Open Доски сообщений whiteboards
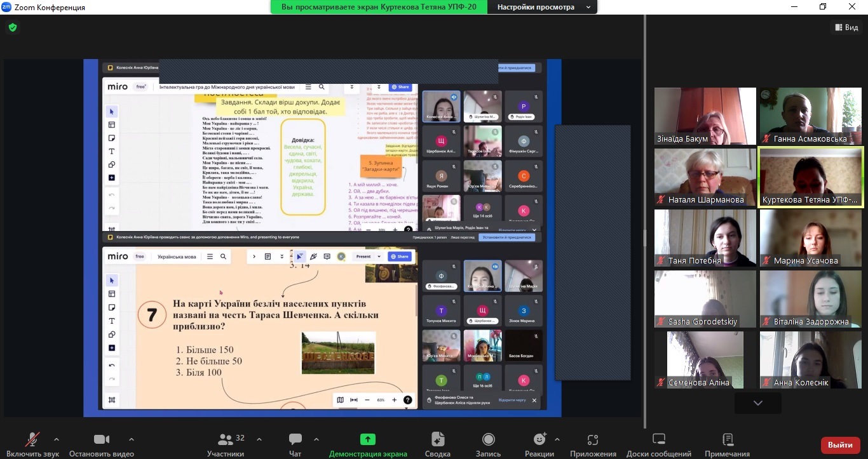868x459 pixels. 659,444
